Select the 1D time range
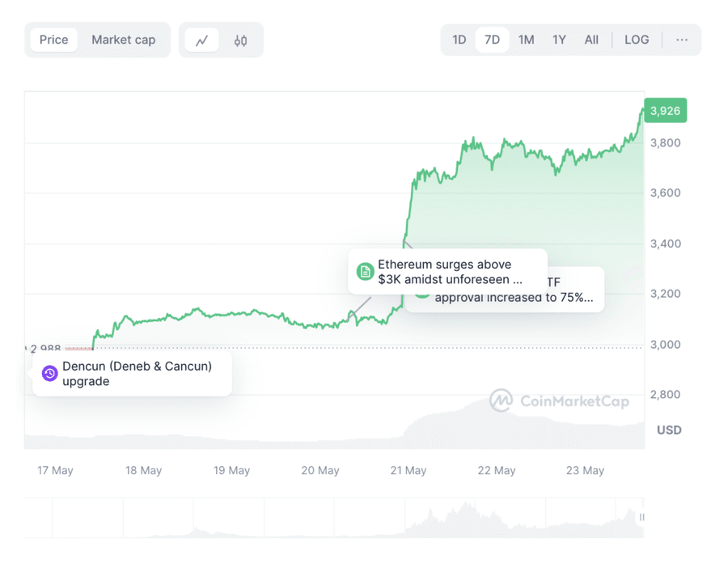Image resolution: width=728 pixels, height=568 pixels. (x=459, y=39)
